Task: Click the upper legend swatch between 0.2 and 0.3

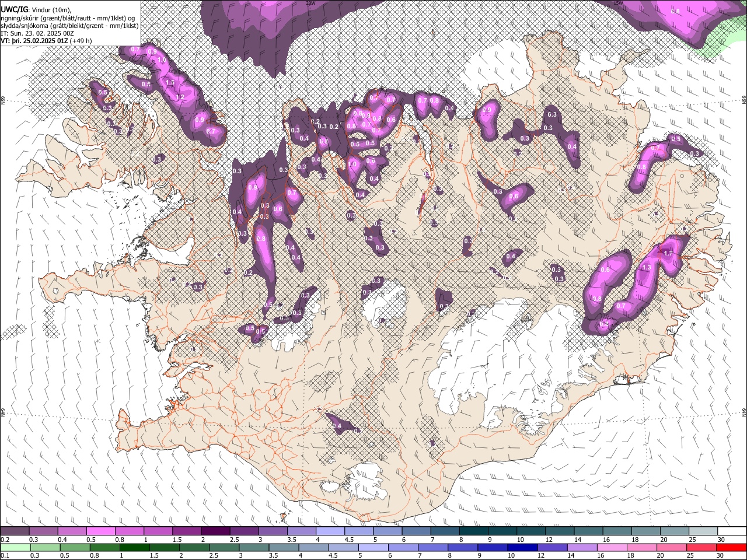Action: pyautogui.click(x=15, y=531)
